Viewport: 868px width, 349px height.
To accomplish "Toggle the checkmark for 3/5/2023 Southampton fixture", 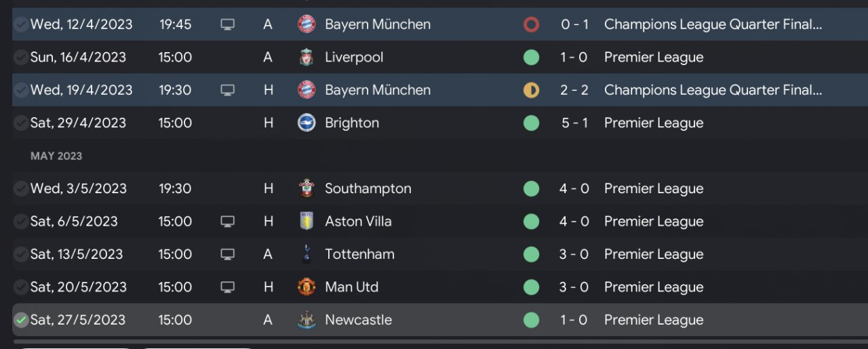I will 21,188.
